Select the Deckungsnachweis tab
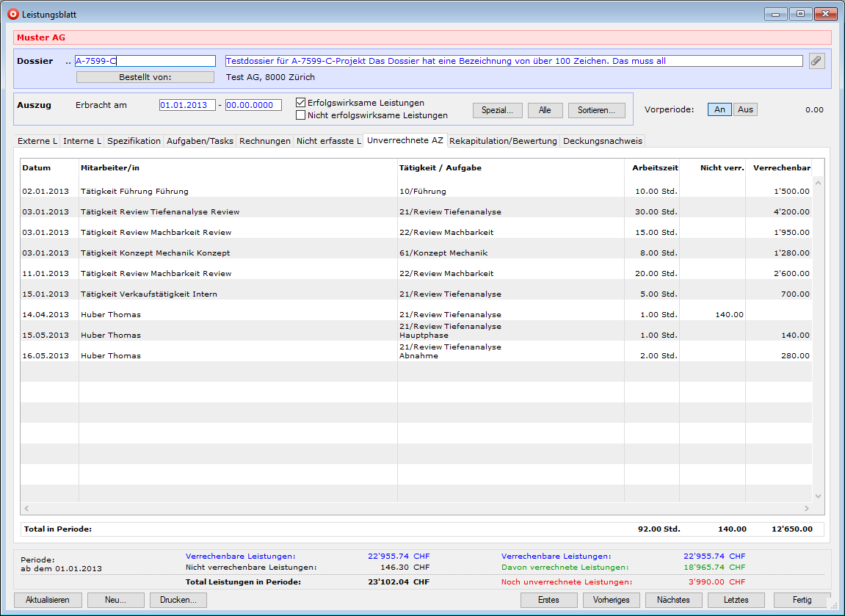845x616 pixels. 602,141
